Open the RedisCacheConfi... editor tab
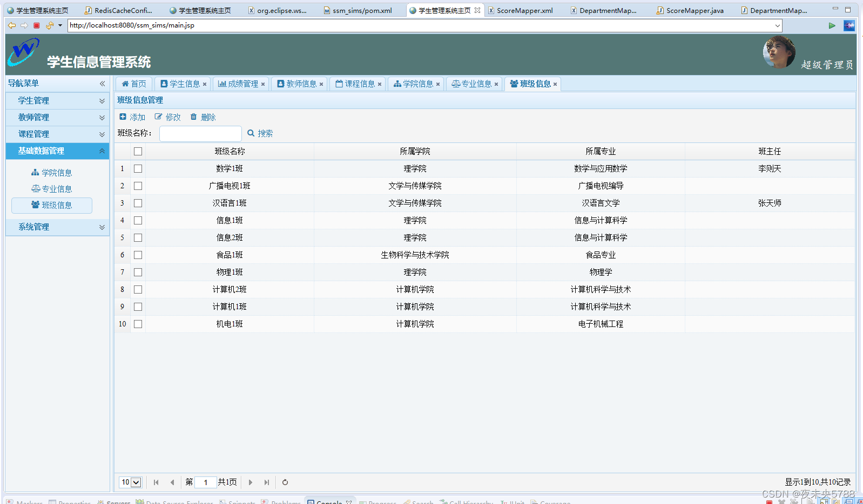Image resolution: width=863 pixels, height=504 pixels. tap(119, 10)
